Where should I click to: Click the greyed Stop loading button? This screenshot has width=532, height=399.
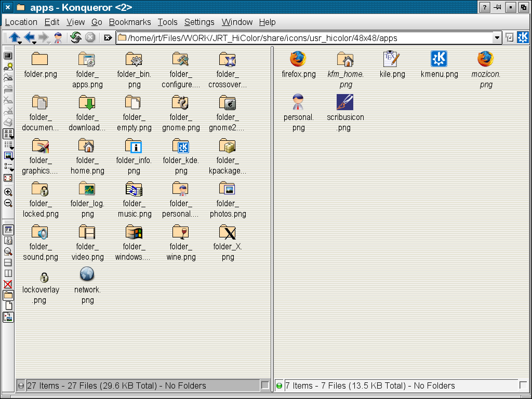point(90,37)
